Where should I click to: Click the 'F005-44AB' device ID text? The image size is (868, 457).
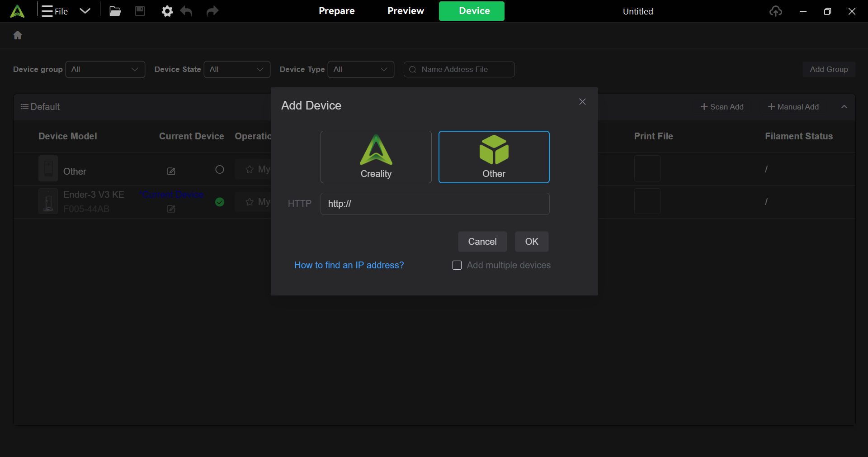(x=86, y=209)
